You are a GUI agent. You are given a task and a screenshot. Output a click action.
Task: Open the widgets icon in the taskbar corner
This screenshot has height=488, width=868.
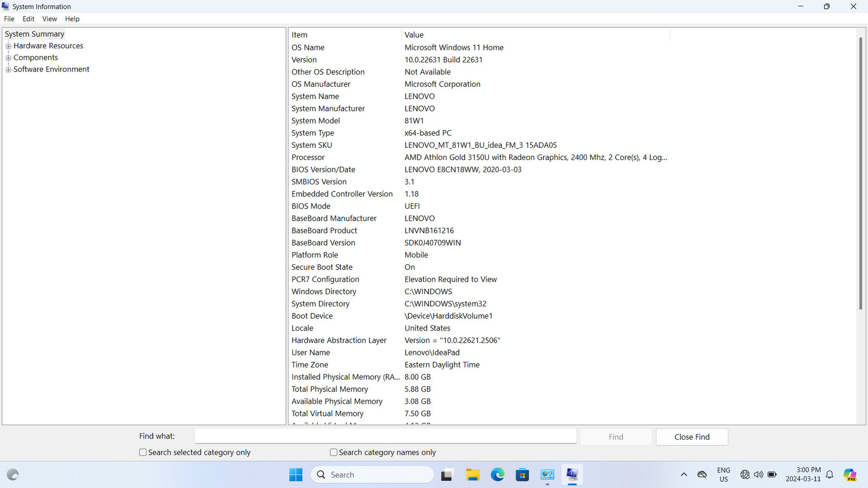click(x=13, y=474)
